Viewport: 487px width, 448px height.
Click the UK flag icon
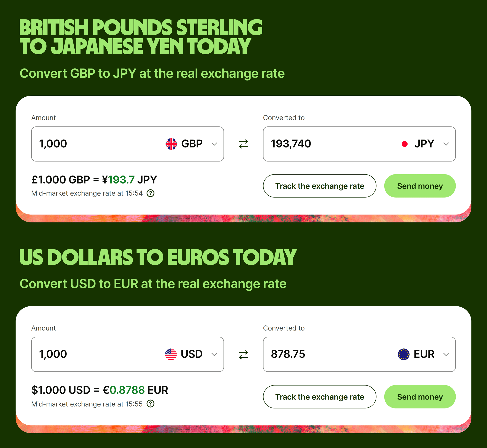pos(171,144)
